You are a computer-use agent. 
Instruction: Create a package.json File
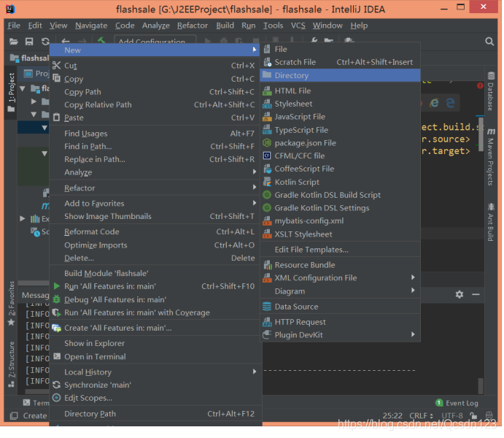point(340,143)
